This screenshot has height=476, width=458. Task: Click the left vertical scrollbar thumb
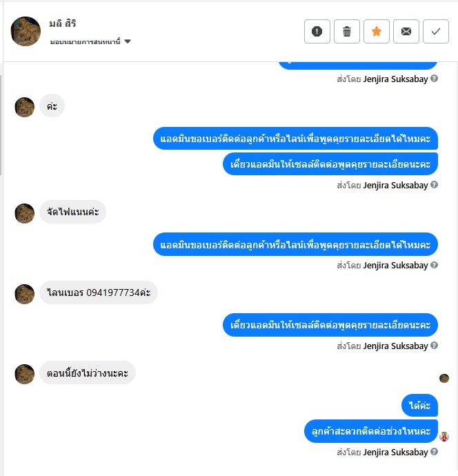click(x=1, y=125)
